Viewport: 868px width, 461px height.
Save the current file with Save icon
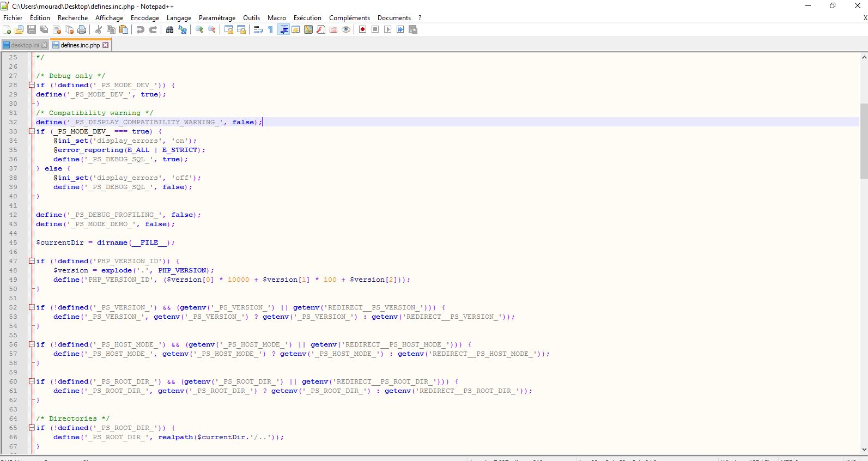coord(32,29)
